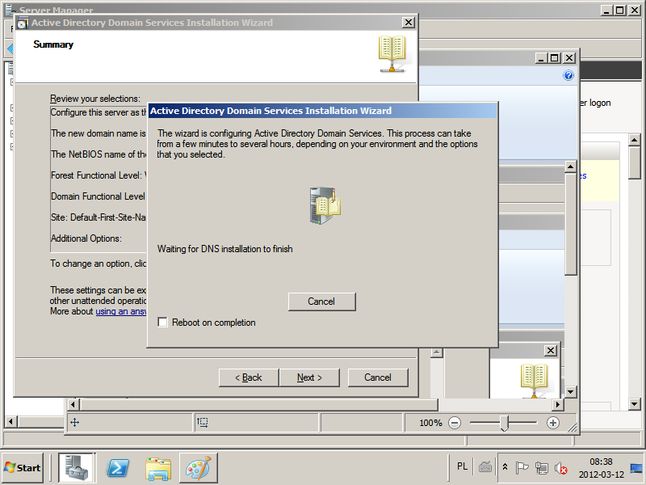Check the Reboot on completion checkbox

click(x=163, y=322)
